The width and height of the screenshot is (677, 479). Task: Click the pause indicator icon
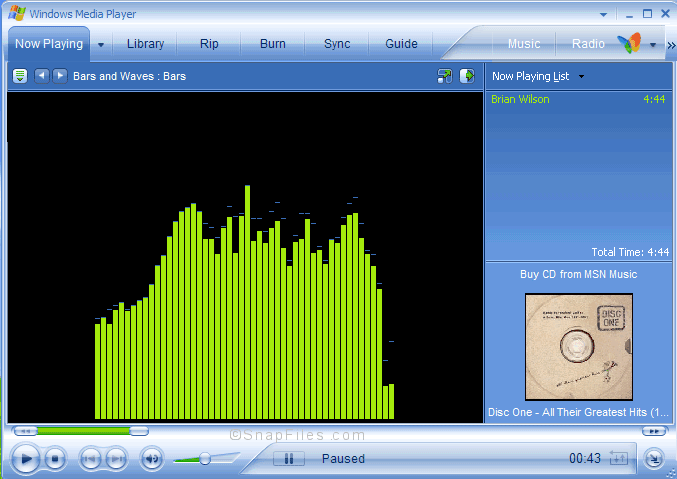pyautogui.click(x=289, y=459)
